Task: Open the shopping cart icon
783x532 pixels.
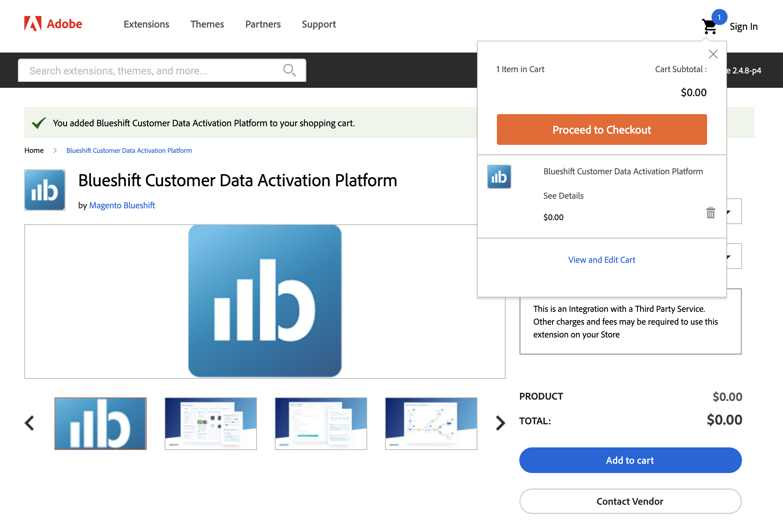Action: 710,27
